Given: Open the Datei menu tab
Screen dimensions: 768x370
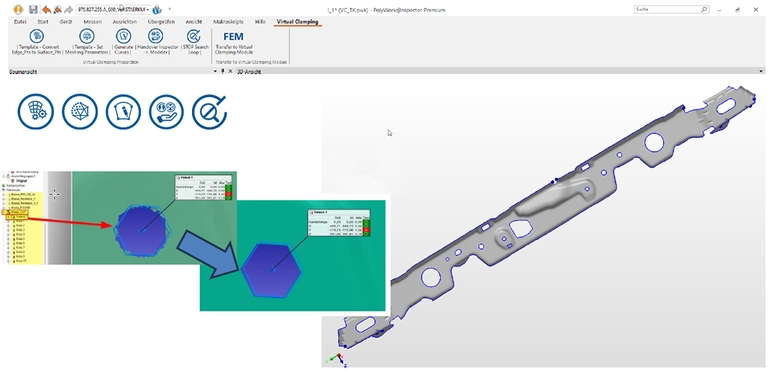Looking at the screenshot, I should [x=21, y=22].
